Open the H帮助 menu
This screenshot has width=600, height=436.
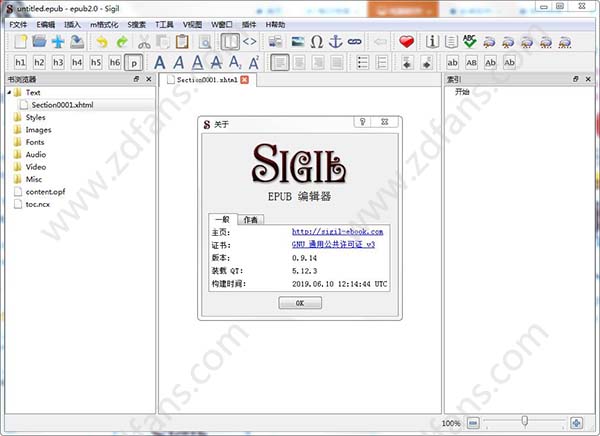(x=275, y=25)
